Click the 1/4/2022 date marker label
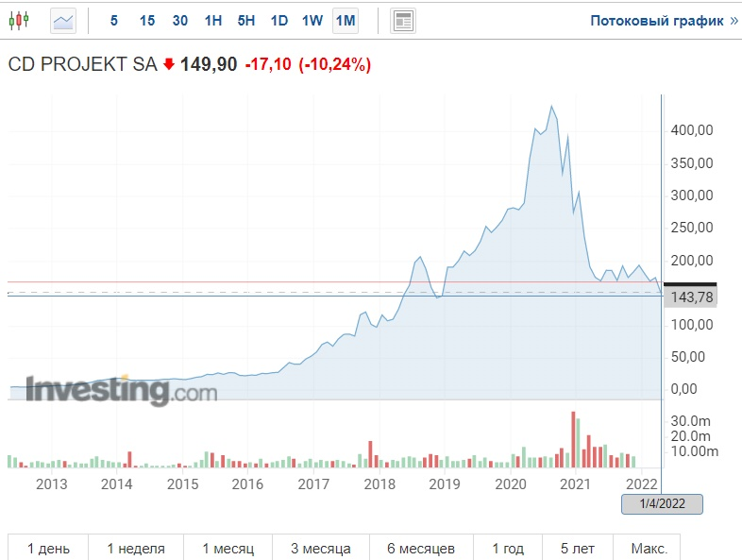This screenshot has height=560, width=742. [662, 503]
